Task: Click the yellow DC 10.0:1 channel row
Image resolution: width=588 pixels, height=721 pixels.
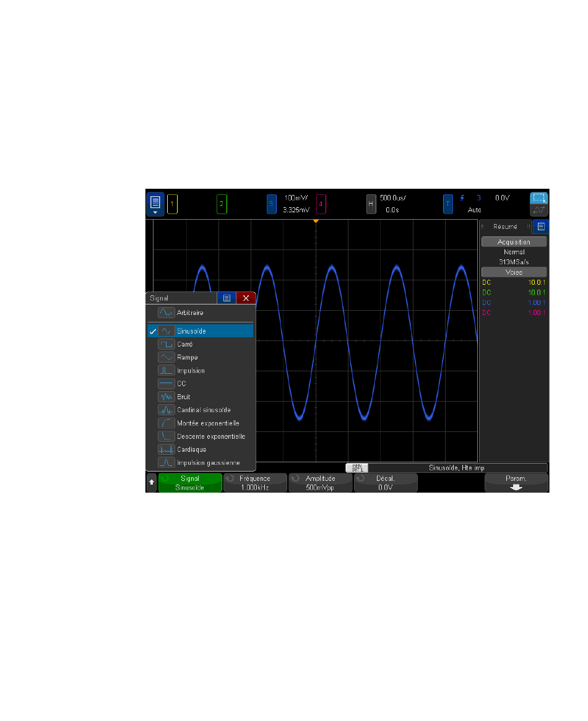Action: coord(514,283)
